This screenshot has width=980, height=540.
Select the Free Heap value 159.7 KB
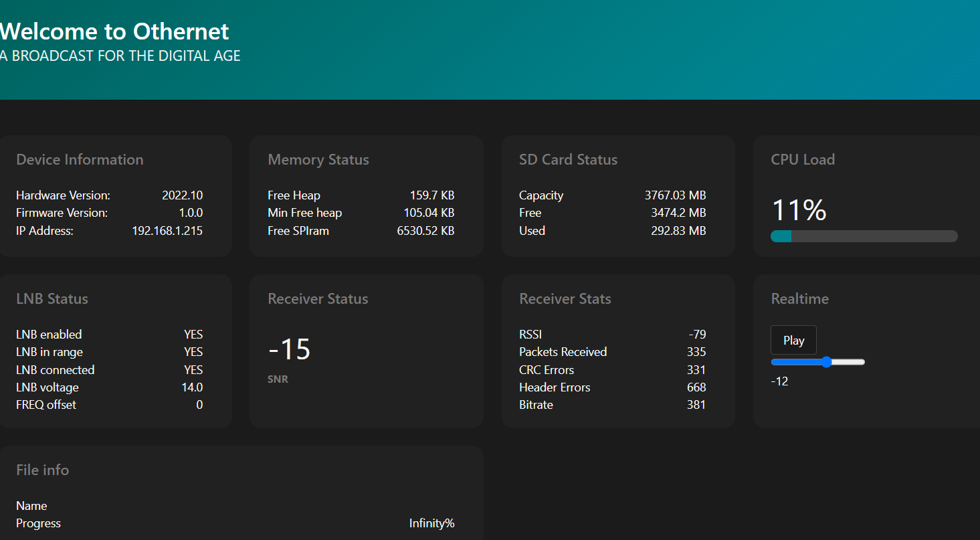pos(432,195)
